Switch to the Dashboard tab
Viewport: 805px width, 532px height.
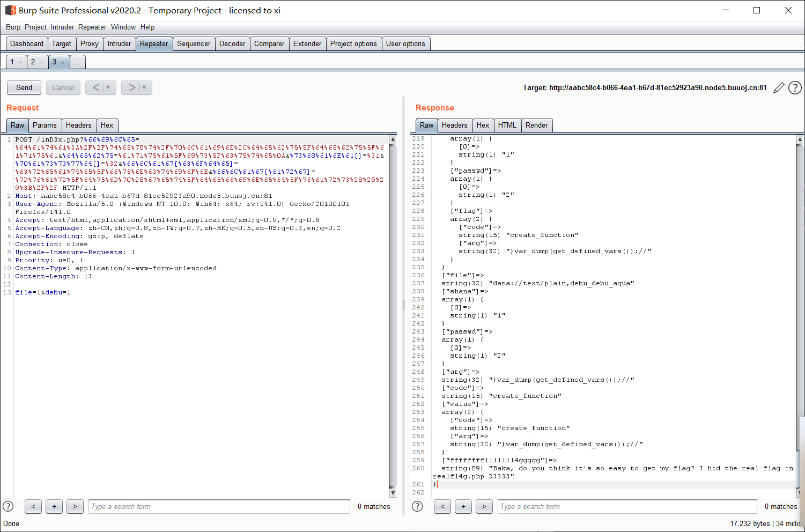pyautogui.click(x=27, y=44)
